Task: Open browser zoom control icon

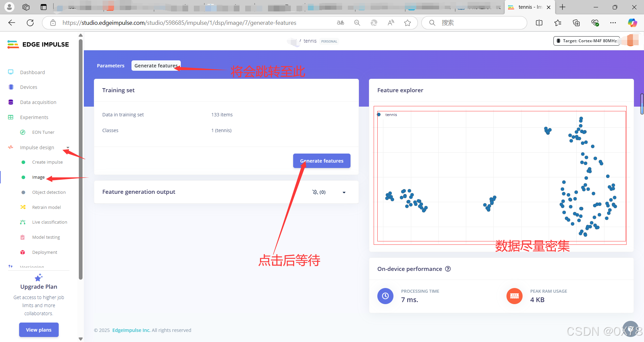Action: point(357,23)
